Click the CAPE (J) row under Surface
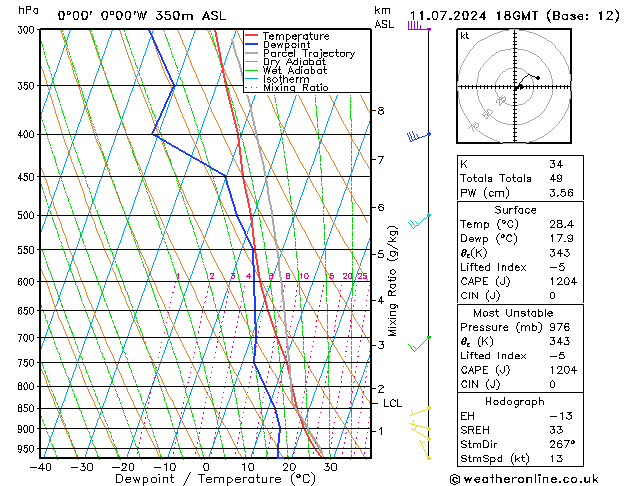This screenshot has height=486, width=629. click(x=520, y=281)
